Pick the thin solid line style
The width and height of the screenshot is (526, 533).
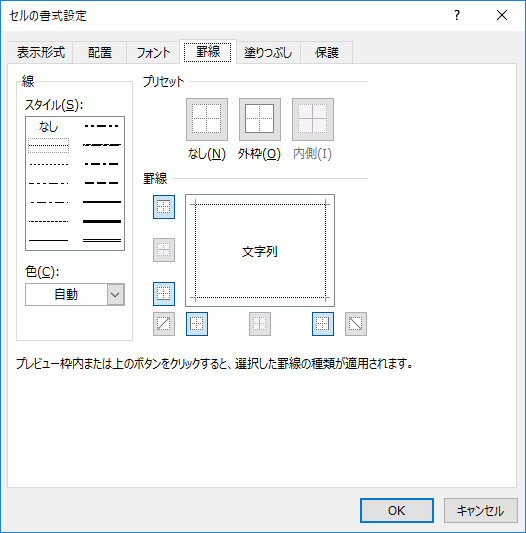pyautogui.click(x=49, y=240)
